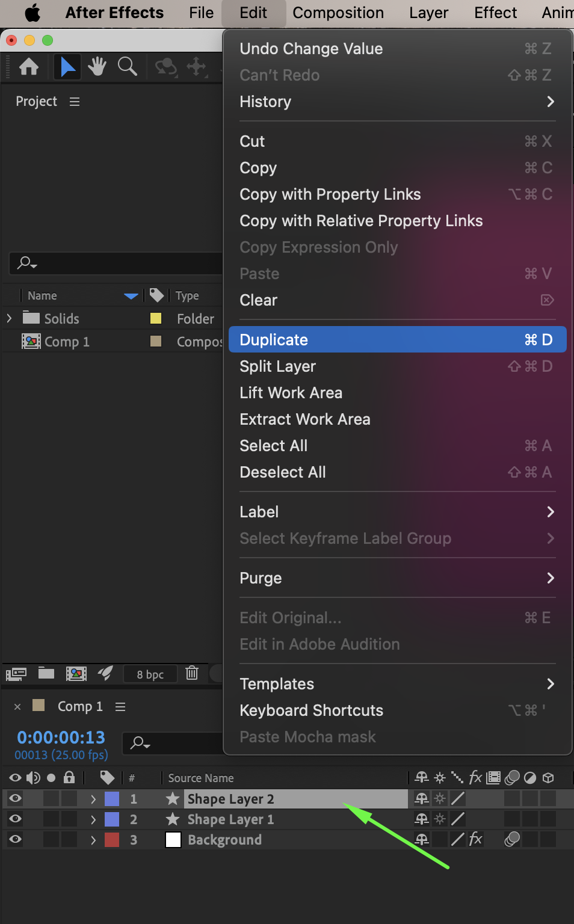Choose Duplicate from Edit menu
574x924 pixels.
pyautogui.click(x=397, y=340)
